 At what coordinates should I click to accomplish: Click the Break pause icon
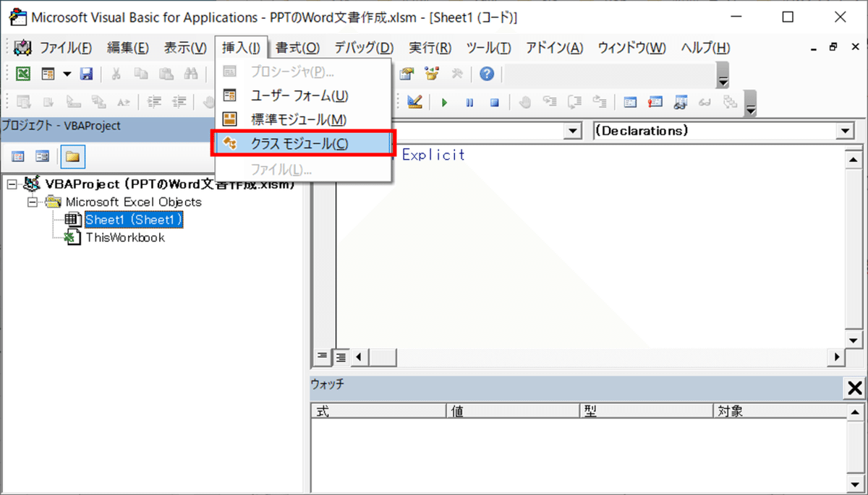(469, 102)
